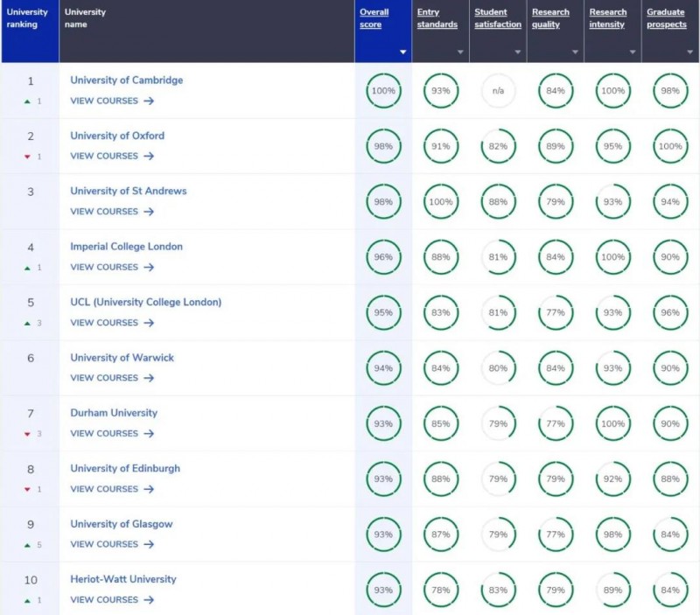Viewport: 700px width, 615px height.
Task: Sort by Entry standards column header
Action: point(437,18)
